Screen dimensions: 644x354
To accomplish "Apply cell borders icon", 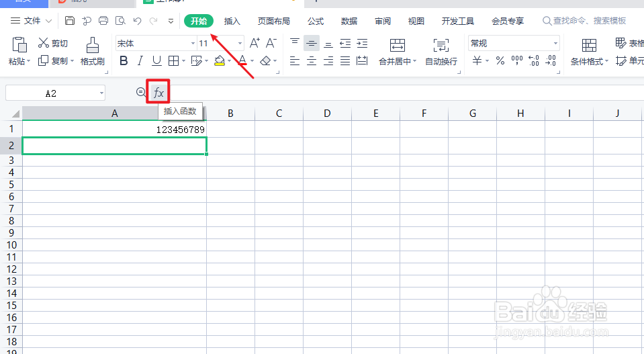I will tap(173, 60).
